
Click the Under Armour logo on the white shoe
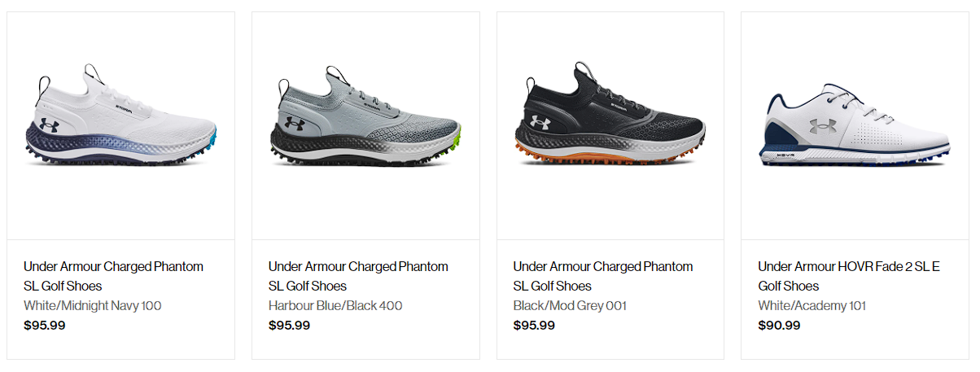click(x=49, y=125)
